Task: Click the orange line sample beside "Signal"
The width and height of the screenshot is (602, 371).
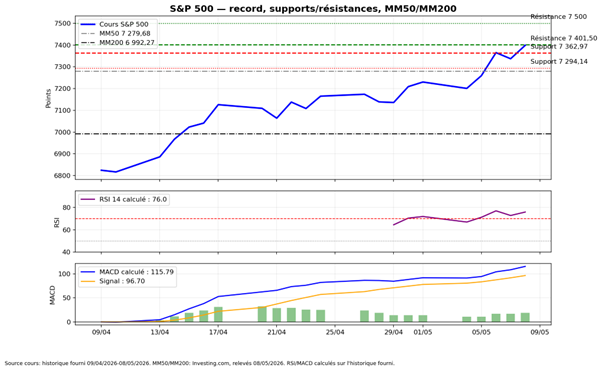Action: pos(88,281)
